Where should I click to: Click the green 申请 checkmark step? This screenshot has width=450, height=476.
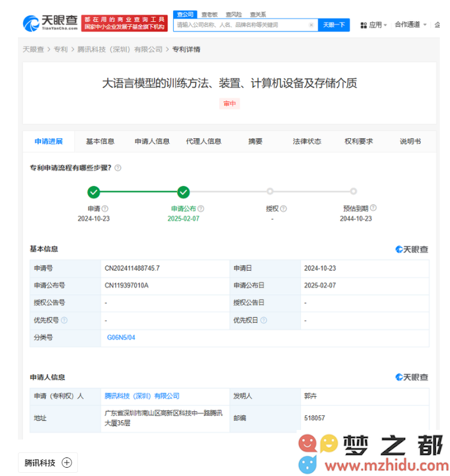94,191
